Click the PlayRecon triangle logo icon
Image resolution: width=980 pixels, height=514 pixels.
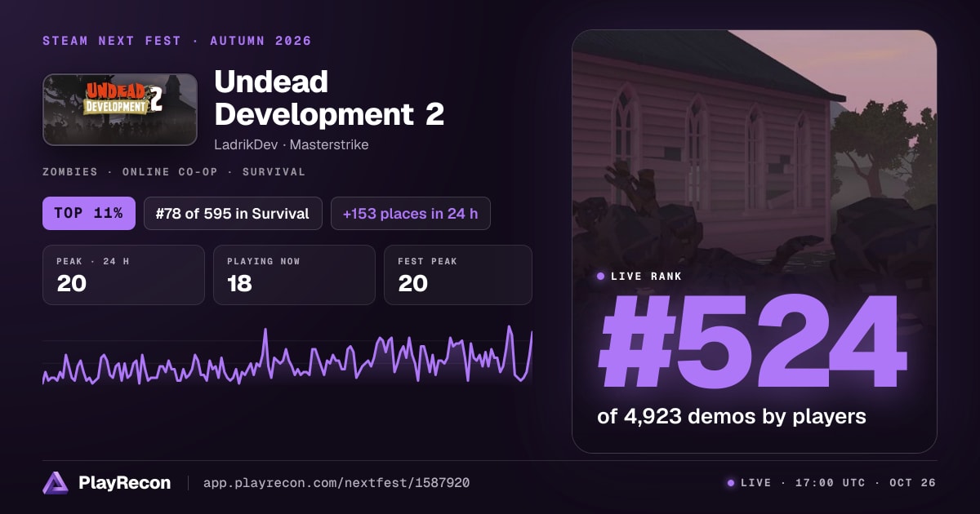[56, 483]
